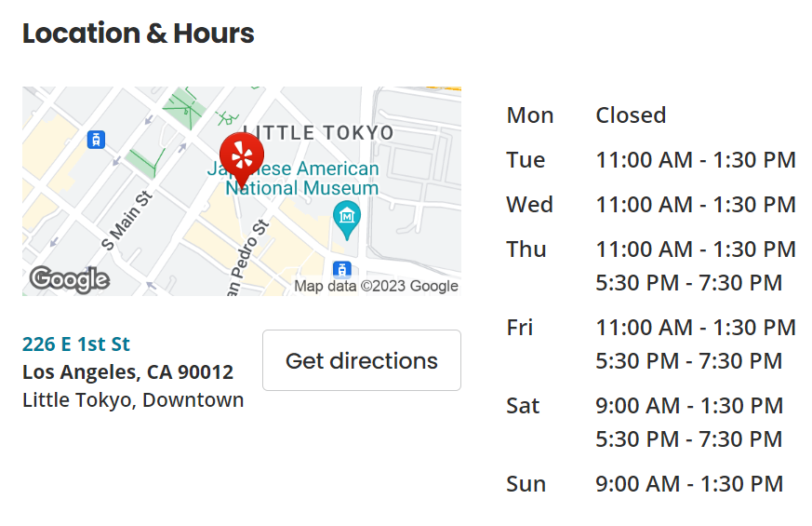Click the blue transit icon at map bottom

pos(342,271)
